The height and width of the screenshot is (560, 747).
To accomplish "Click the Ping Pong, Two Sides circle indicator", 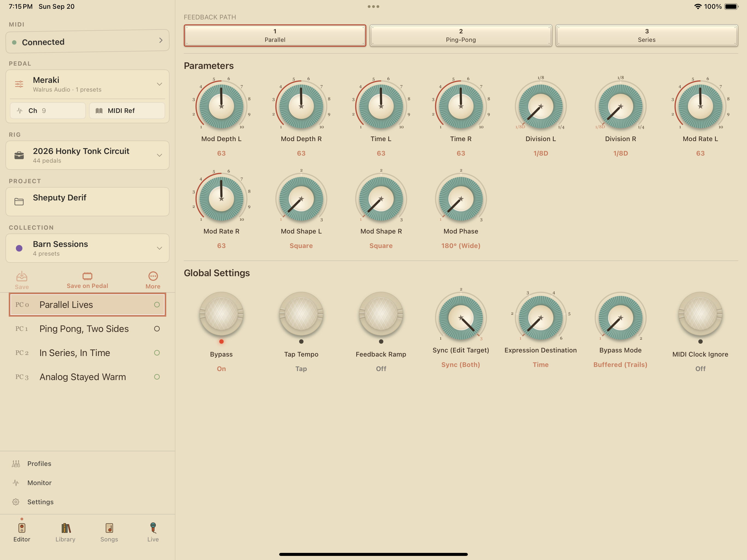I will tap(157, 329).
